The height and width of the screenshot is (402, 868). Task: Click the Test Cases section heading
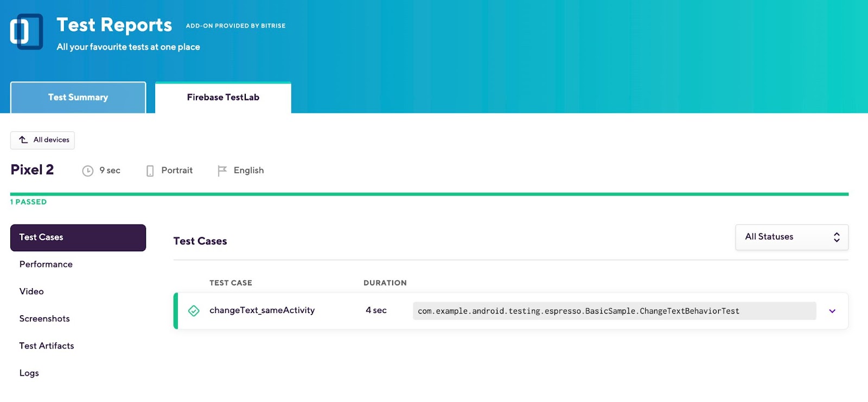(200, 241)
